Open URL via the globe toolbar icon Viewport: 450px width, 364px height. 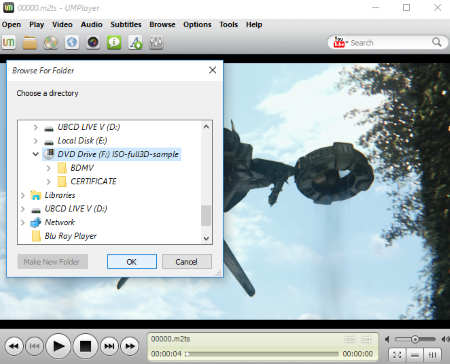72,43
